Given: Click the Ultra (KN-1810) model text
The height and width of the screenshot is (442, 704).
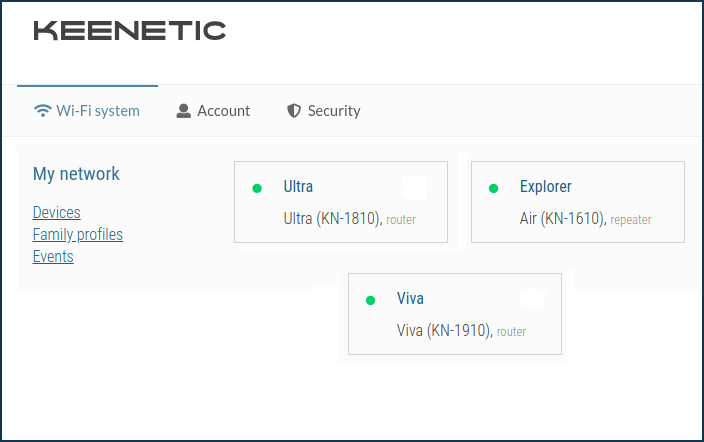Looking at the screenshot, I should tap(334, 219).
